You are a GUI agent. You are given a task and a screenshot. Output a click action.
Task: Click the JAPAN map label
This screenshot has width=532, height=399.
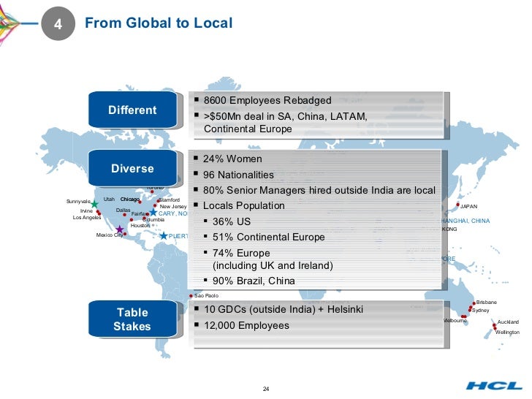point(468,206)
